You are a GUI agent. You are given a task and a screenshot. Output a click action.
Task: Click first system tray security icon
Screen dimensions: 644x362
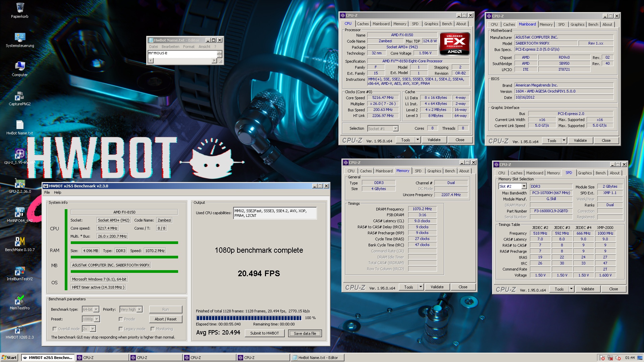[x=602, y=358]
